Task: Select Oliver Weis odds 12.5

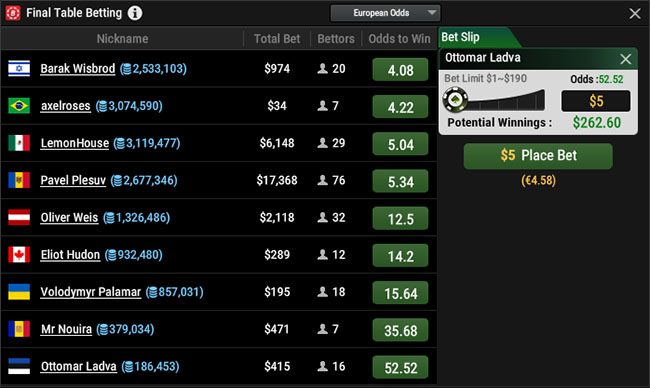Action: [x=400, y=218]
